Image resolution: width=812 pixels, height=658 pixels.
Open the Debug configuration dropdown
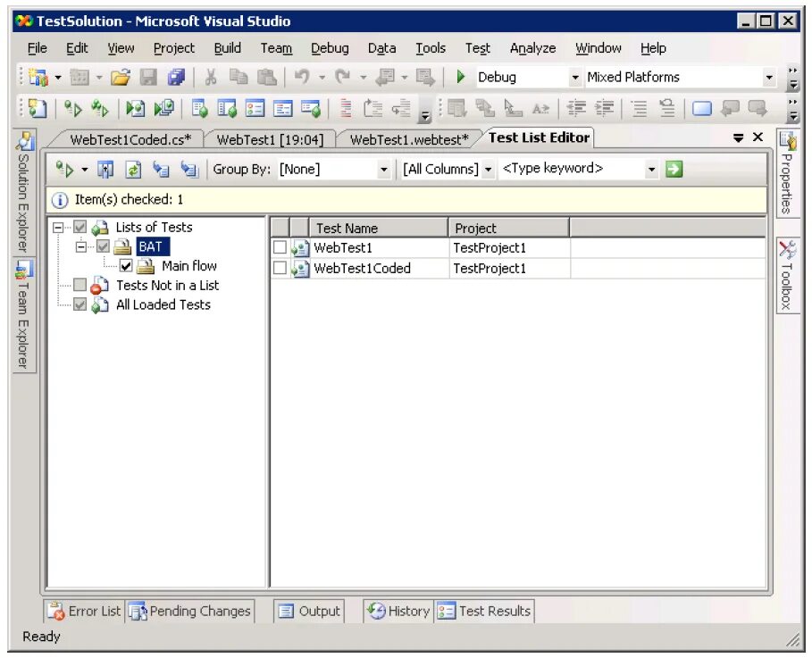click(x=574, y=78)
